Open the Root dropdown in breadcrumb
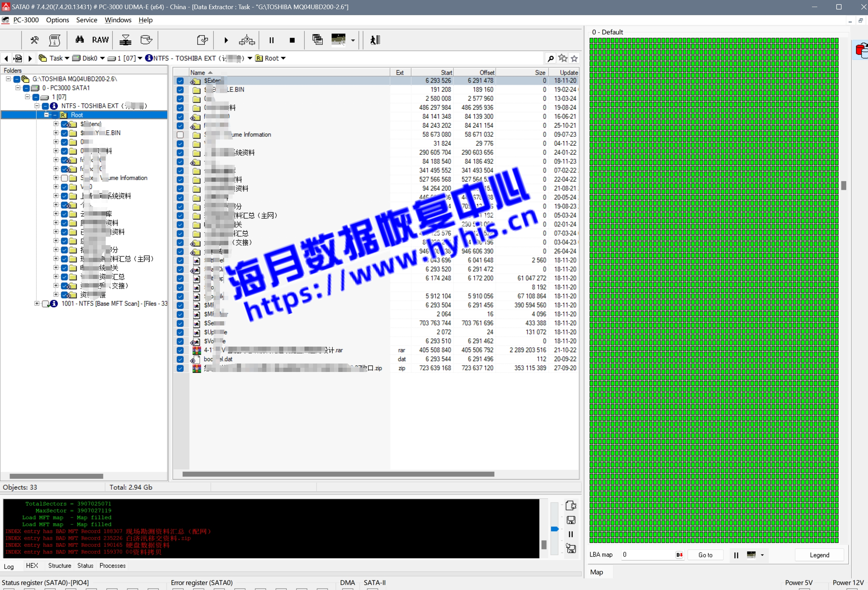 283,58
